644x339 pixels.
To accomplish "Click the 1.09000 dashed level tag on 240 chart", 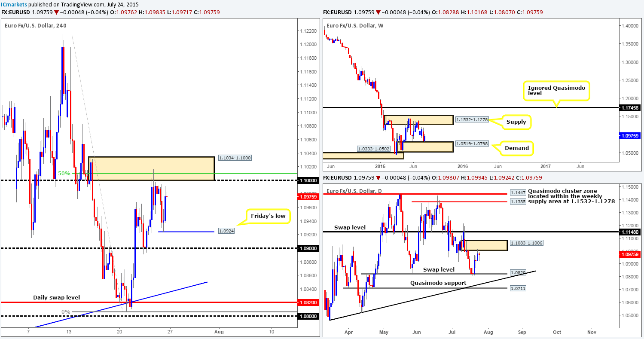I will point(309,249).
